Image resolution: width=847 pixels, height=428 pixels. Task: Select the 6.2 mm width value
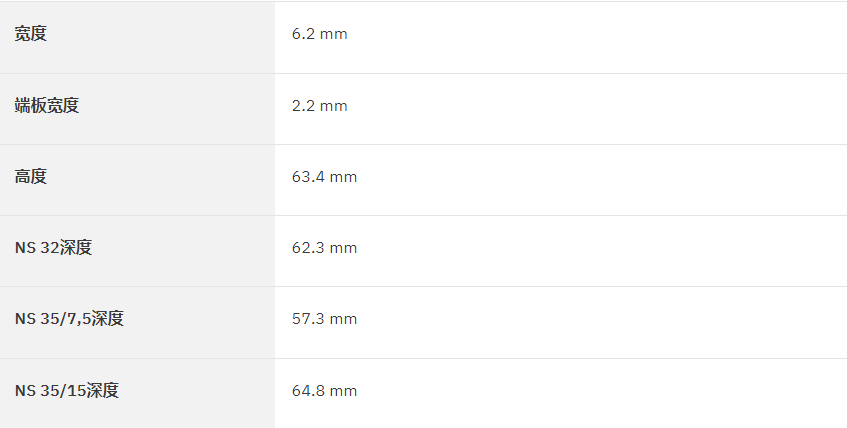(x=319, y=34)
